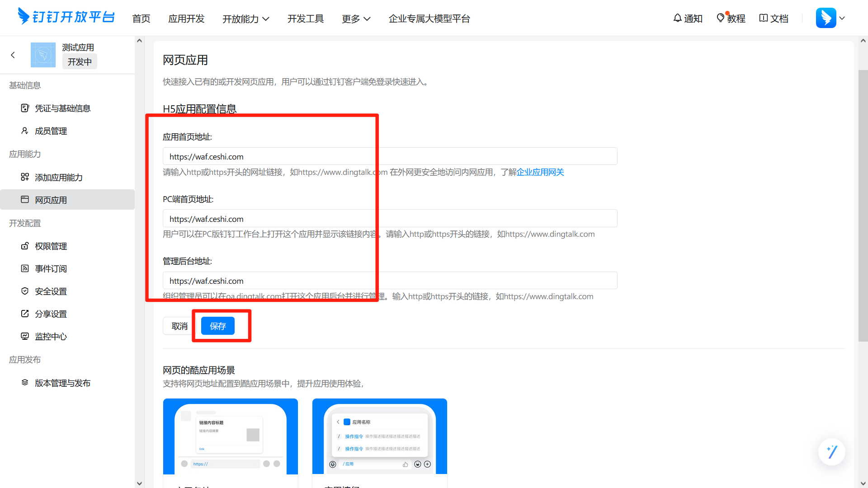Viewport: 868px width, 488px height.
Task: Click the 事件订阅 feed icon
Action: click(25, 268)
